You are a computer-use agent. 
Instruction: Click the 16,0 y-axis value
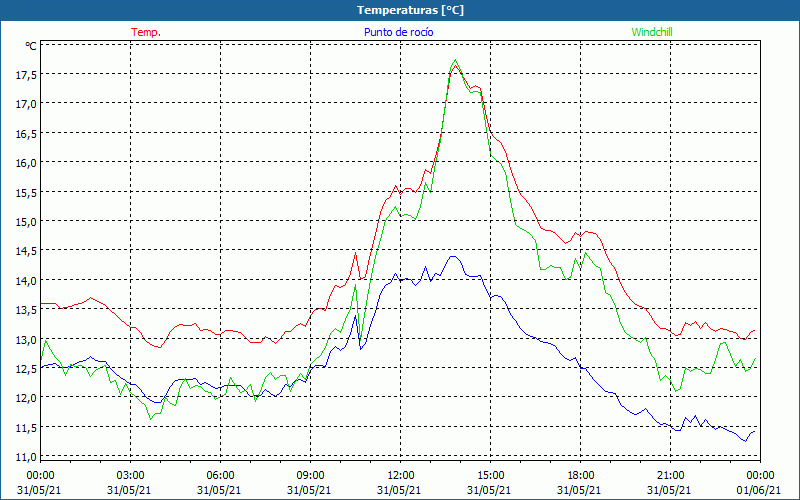point(27,163)
